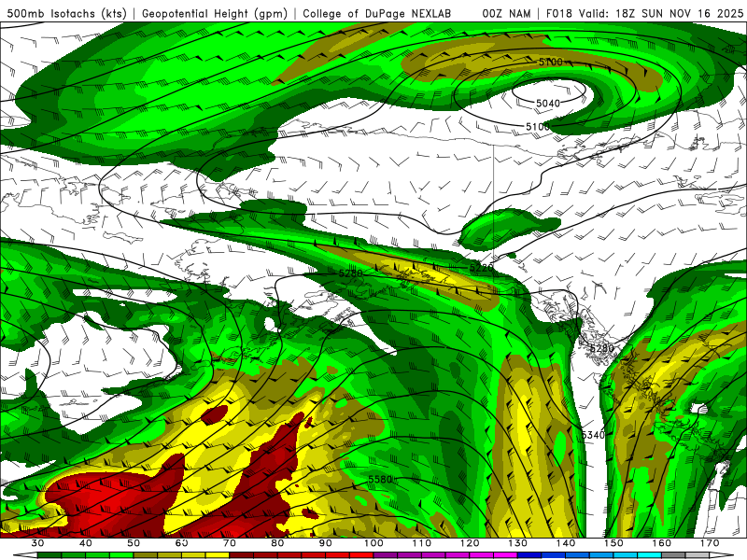This screenshot has height=560, width=747.
Task: Click the 140 knot color scale label
Action: tap(566, 543)
